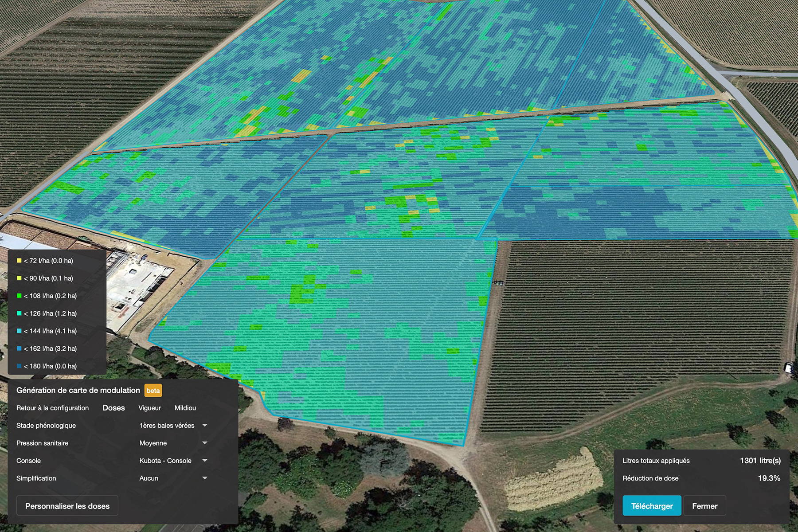Click the 'Simplification' label
The height and width of the screenshot is (532, 798).
36,478
